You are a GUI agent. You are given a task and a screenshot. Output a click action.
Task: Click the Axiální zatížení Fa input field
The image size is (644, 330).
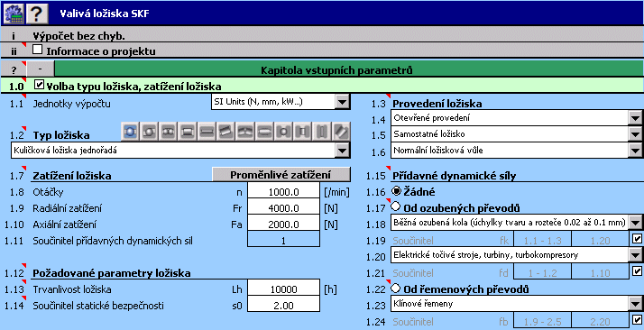(x=283, y=225)
